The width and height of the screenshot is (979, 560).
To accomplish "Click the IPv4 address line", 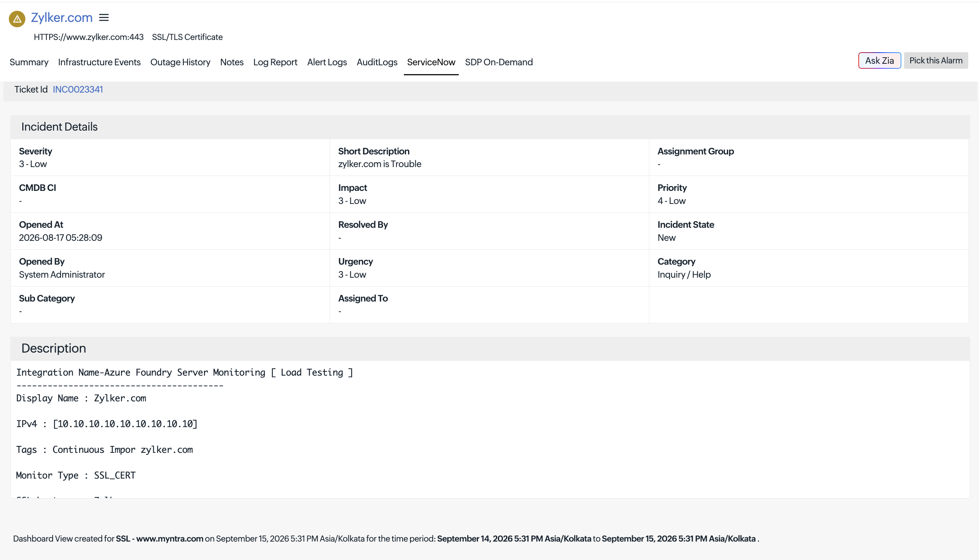I will [107, 424].
